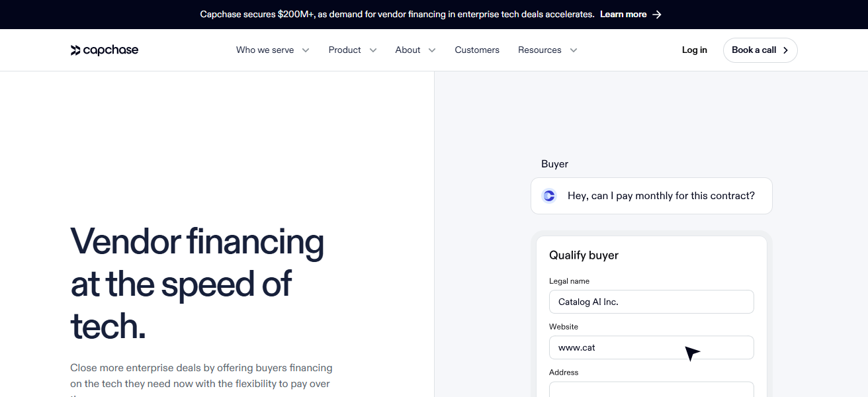Click the Buyer label above the message
This screenshot has height=397, width=868.
[x=554, y=164]
